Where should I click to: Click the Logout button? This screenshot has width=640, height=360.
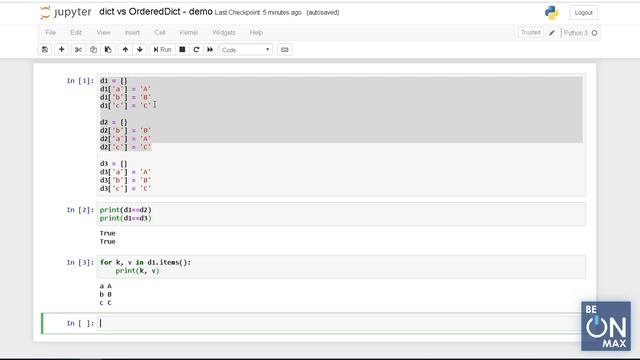(583, 13)
